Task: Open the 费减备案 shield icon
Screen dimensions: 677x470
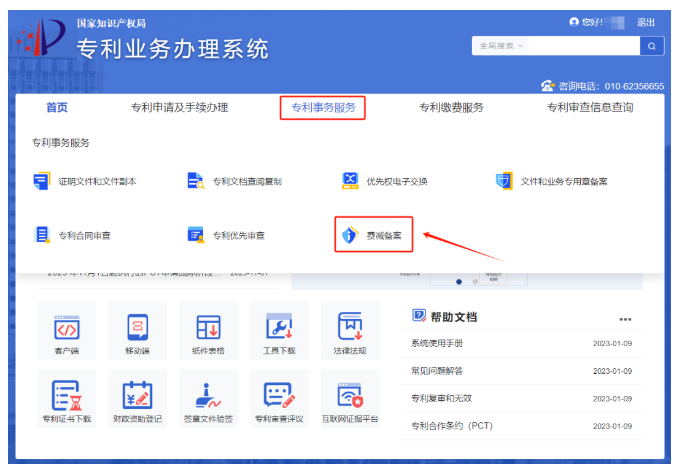Action: 350,235
